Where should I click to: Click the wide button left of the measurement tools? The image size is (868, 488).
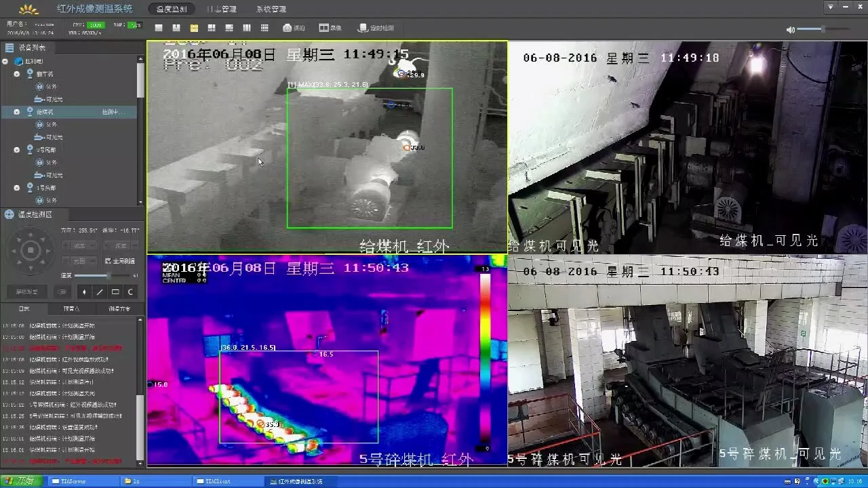coord(27,292)
